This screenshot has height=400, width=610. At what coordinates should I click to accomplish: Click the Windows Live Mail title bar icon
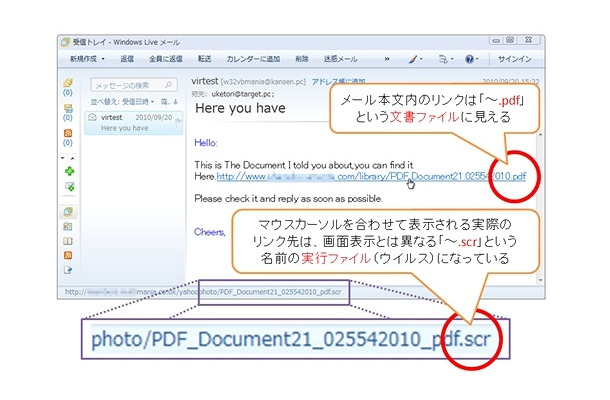click(65, 42)
